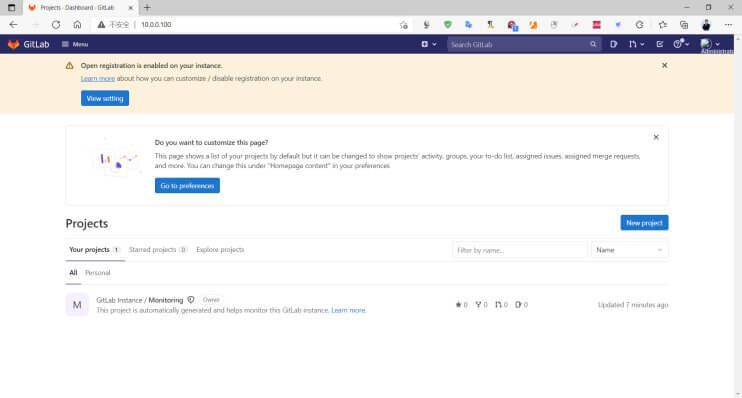Open the To-Do list icon
This screenshot has width=742, height=398.
(x=660, y=44)
